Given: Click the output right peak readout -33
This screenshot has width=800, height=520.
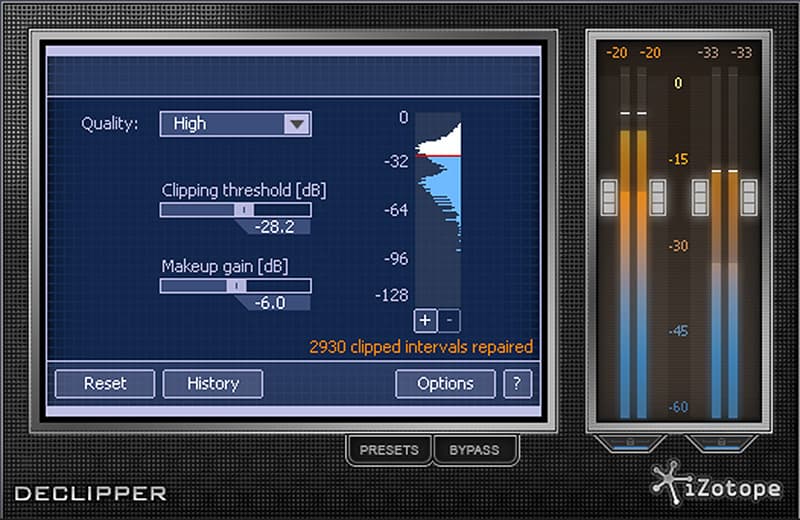Looking at the screenshot, I should click(741, 53).
